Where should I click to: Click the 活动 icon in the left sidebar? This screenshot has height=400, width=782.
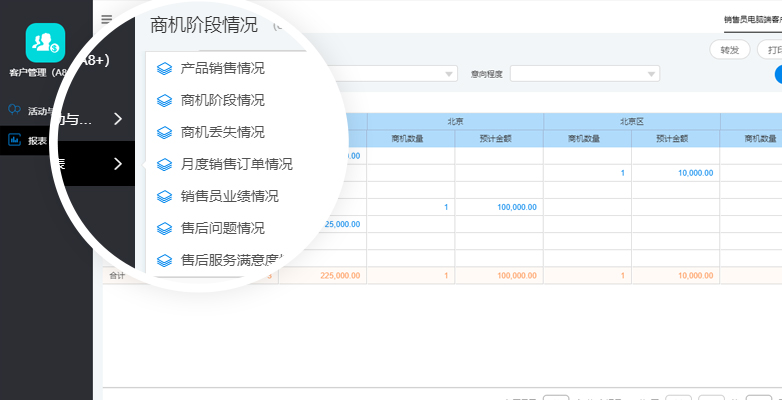click(x=14, y=109)
